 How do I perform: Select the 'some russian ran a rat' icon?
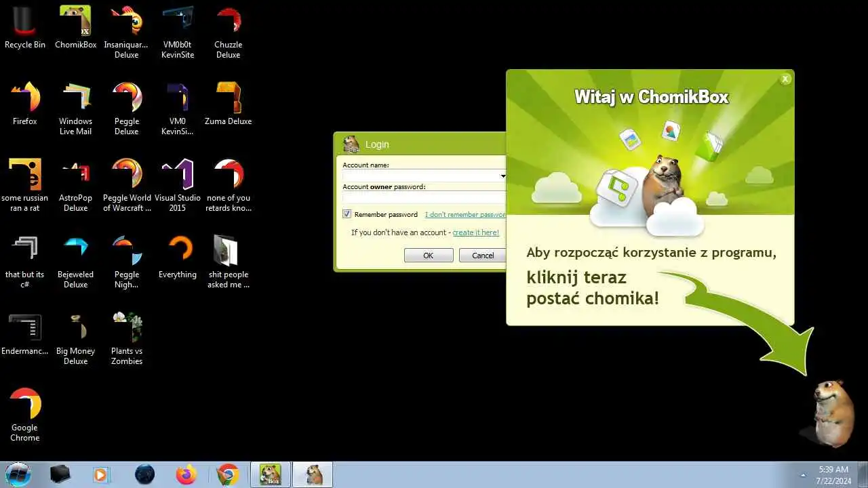[25, 186]
